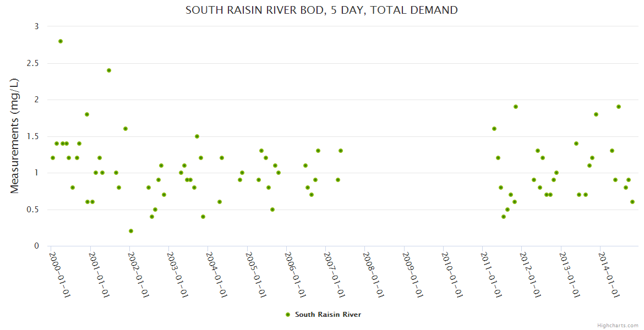
Task: Click the 1.8 mg/L point before 2001
Action: tap(87, 114)
